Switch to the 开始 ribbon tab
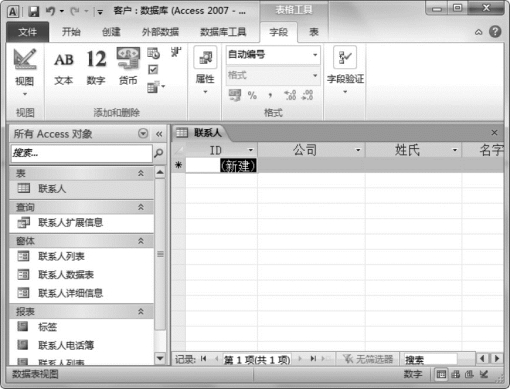The width and height of the screenshot is (510, 389). tap(71, 32)
